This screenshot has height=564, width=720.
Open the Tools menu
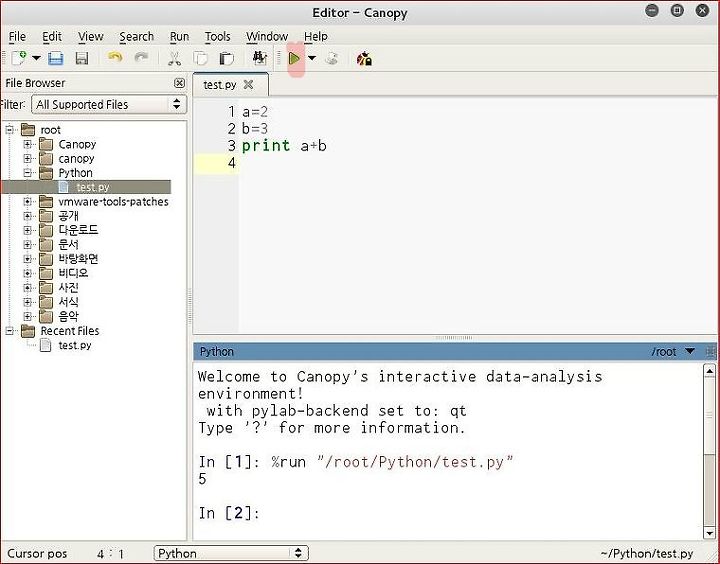coord(217,36)
